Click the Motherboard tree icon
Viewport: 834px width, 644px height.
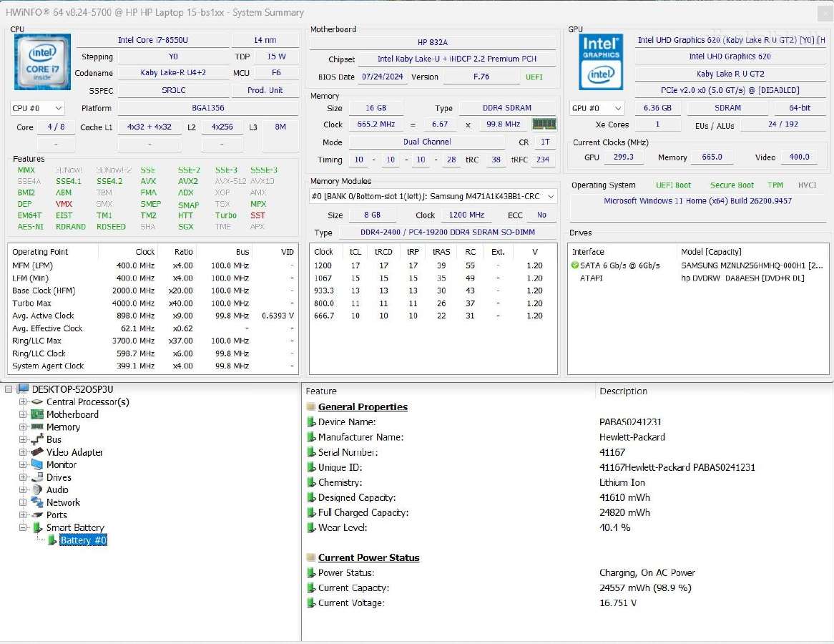[x=36, y=414]
